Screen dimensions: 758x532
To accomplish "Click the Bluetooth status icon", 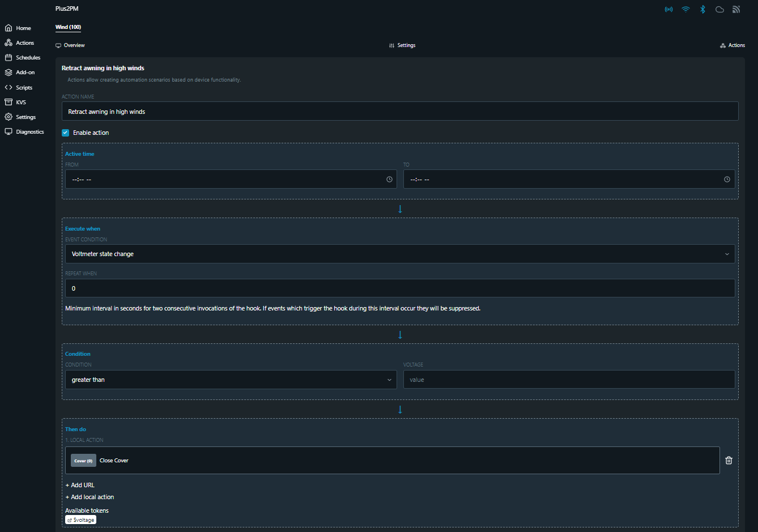I will click(x=702, y=10).
